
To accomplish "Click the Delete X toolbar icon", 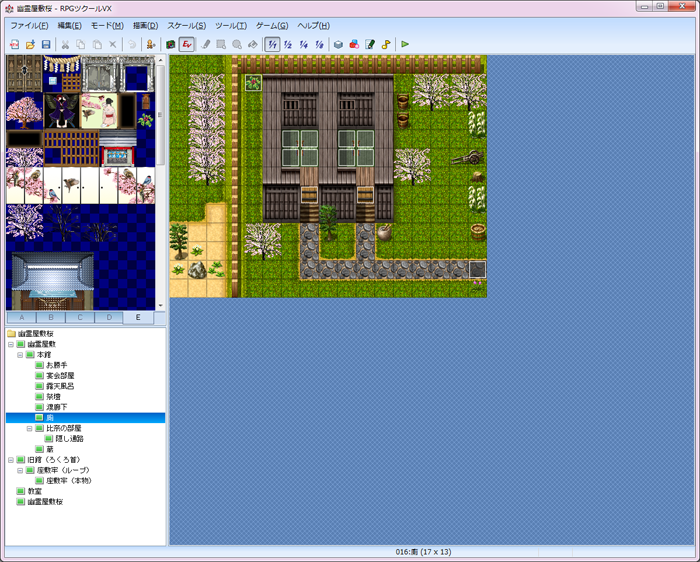I will click(x=112, y=44).
